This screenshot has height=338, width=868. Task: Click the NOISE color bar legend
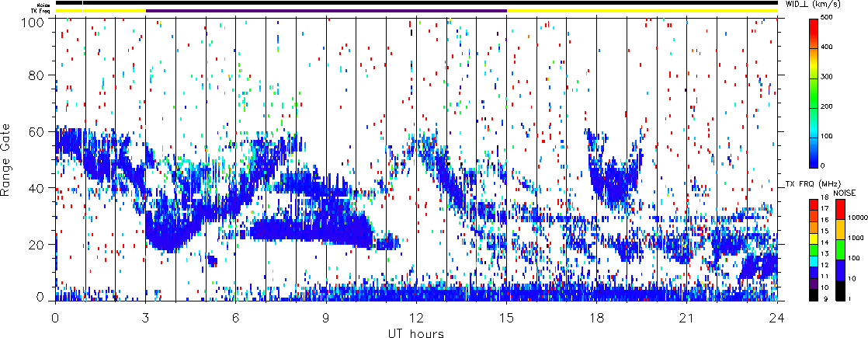coord(840,250)
